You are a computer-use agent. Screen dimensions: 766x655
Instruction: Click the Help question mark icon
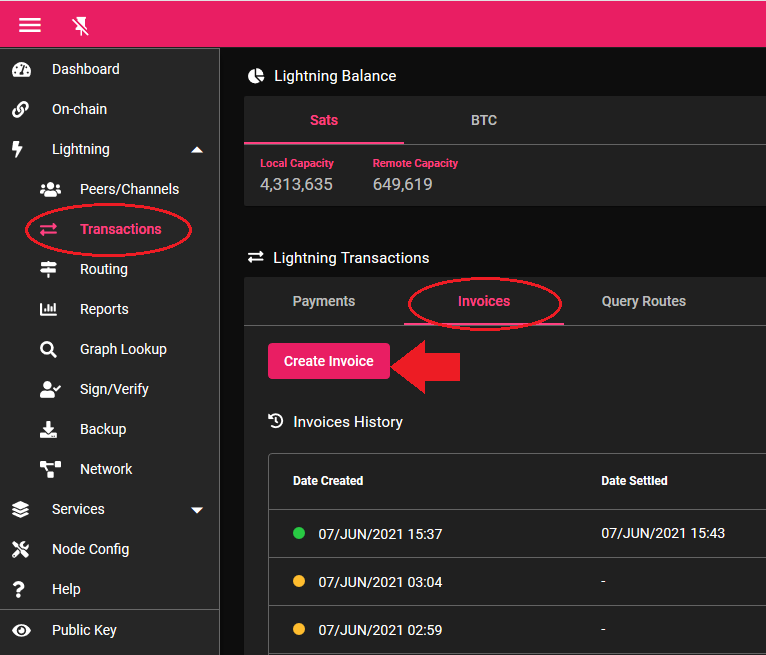[x=19, y=590]
